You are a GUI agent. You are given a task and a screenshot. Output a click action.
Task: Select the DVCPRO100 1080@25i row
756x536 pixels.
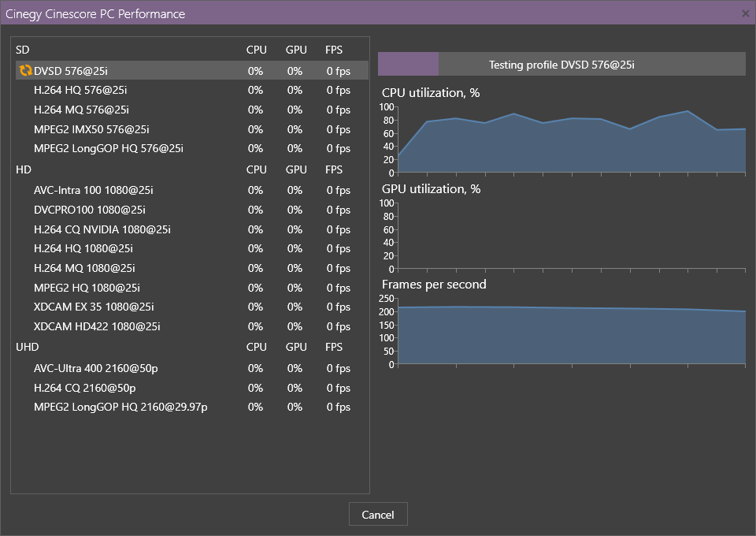point(192,210)
